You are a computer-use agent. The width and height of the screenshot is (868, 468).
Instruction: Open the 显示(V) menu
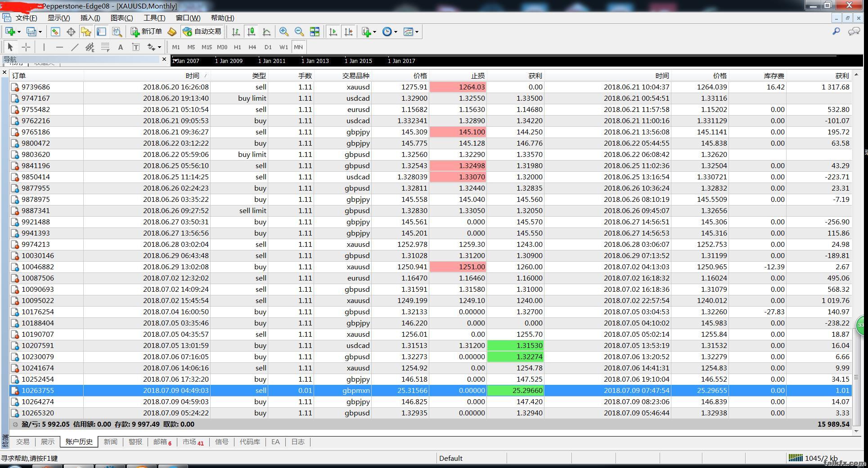tap(59, 18)
